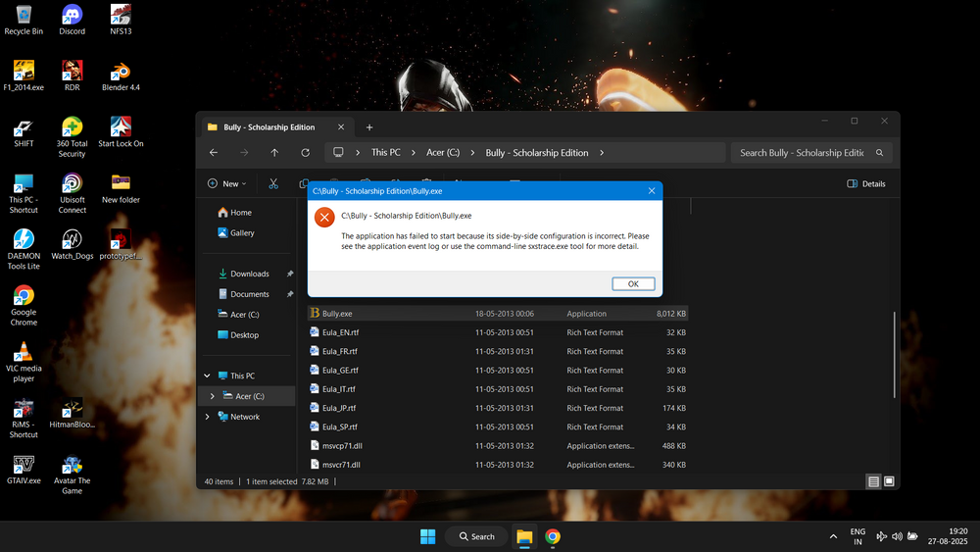The width and height of the screenshot is (980, 552).
Task: Close the Bully.exe error dialog with X
Action: coord(652,191)
